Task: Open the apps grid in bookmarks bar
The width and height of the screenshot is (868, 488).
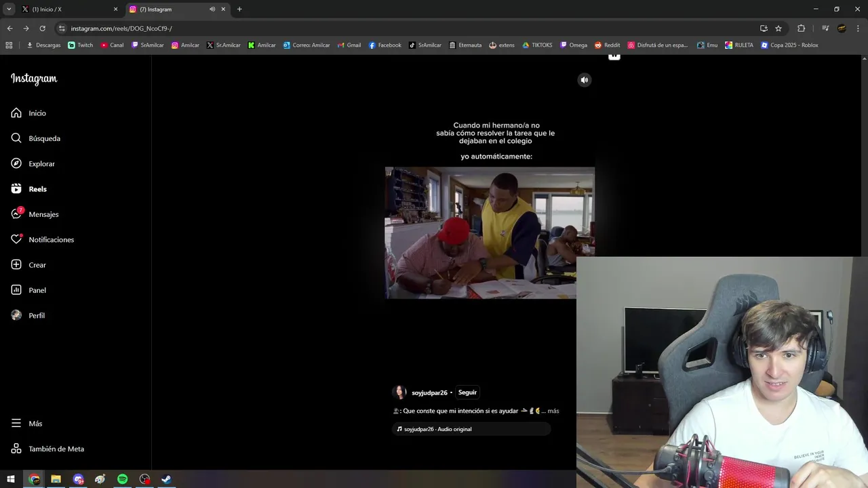Action: pyautogui.click(x=9, y=45)
